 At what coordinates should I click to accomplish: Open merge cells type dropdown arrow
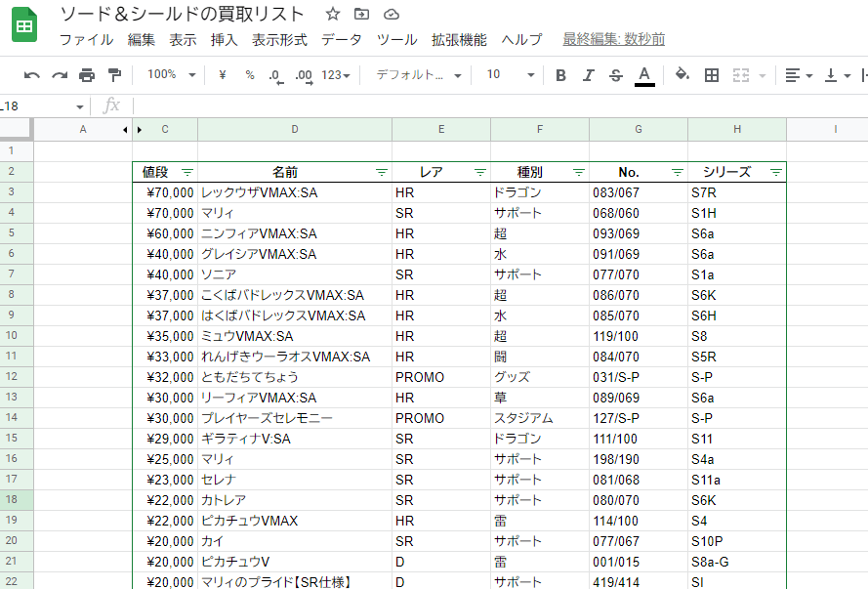763,75
